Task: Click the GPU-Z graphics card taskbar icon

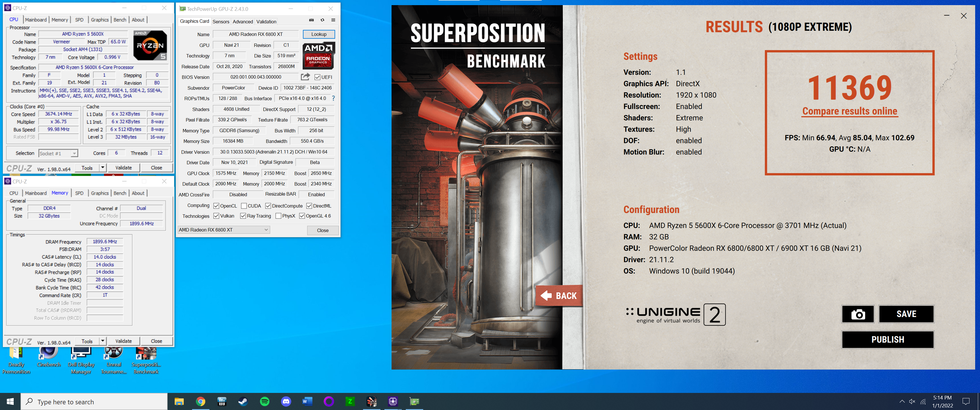Action: (x=414, y=401)
